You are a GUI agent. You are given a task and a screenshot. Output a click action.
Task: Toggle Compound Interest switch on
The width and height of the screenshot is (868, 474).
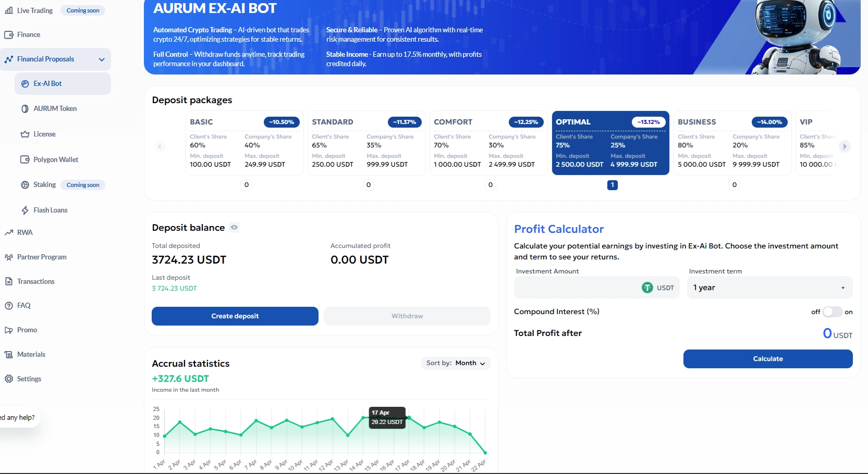click(x=832, y=312)
